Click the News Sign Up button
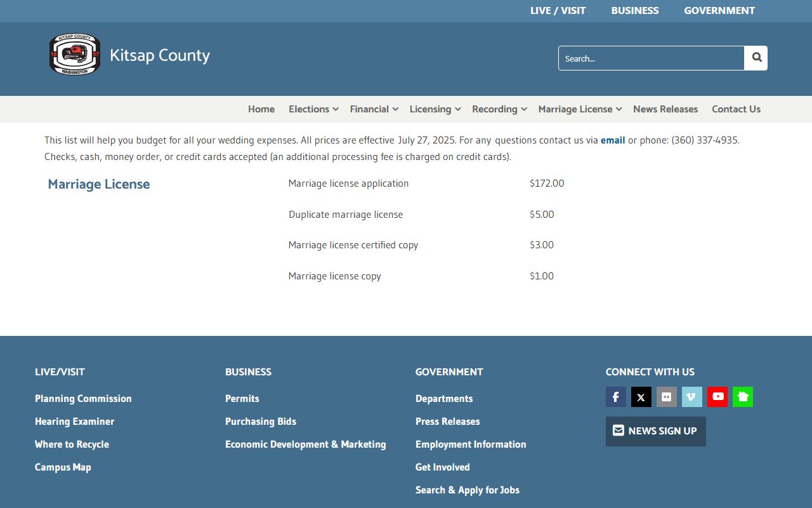This screenshot has height=508, width=812. (x=656, y=431)
